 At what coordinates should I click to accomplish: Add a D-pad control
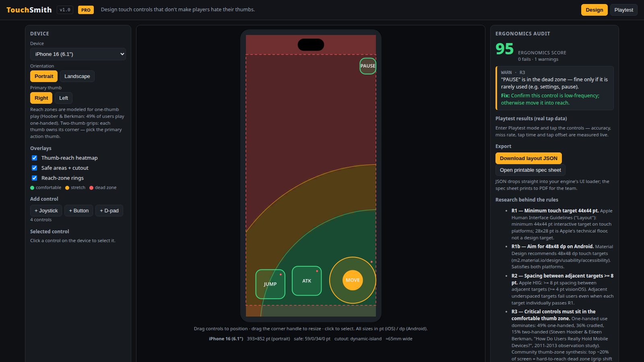point(109,211)
